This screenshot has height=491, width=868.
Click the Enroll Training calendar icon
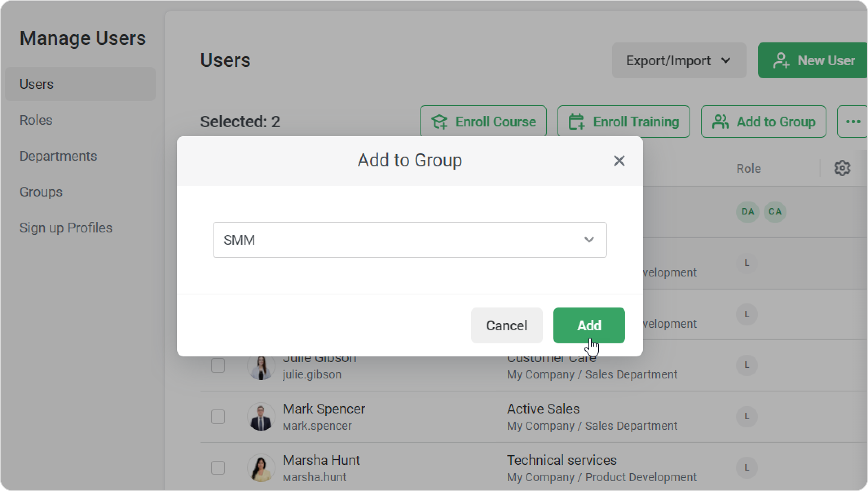click(577, 122)
